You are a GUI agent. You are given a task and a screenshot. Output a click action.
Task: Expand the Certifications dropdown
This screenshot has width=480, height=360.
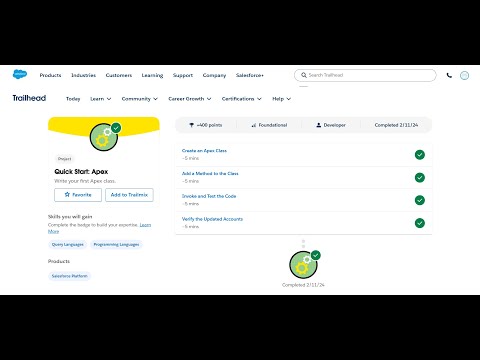pyautogui.click(x=242, y=99)
